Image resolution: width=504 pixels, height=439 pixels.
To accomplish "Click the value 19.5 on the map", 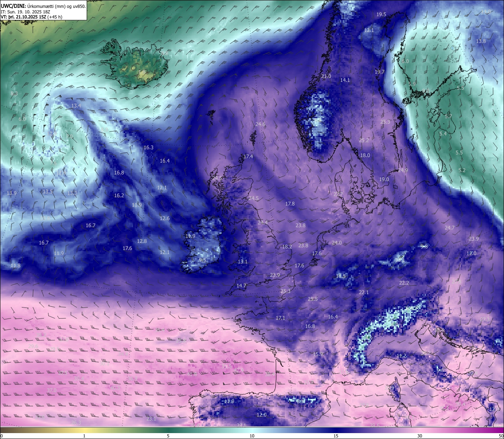I will (x=381, y=14).
